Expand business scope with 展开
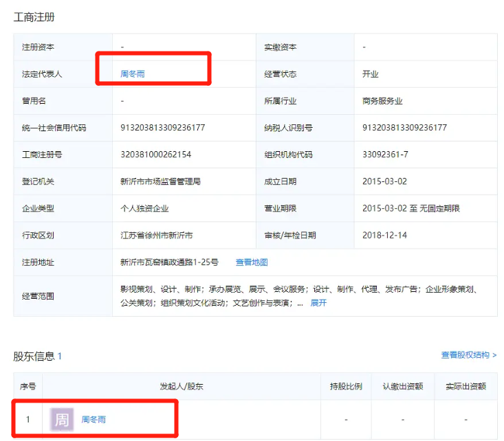The image size is (504, 441). [318, 302]
